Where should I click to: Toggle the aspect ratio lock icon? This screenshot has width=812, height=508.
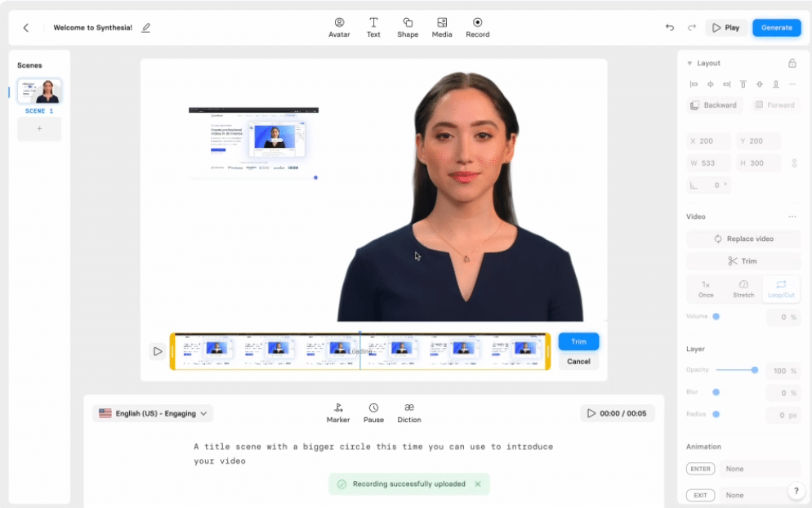tap(794, 163)
